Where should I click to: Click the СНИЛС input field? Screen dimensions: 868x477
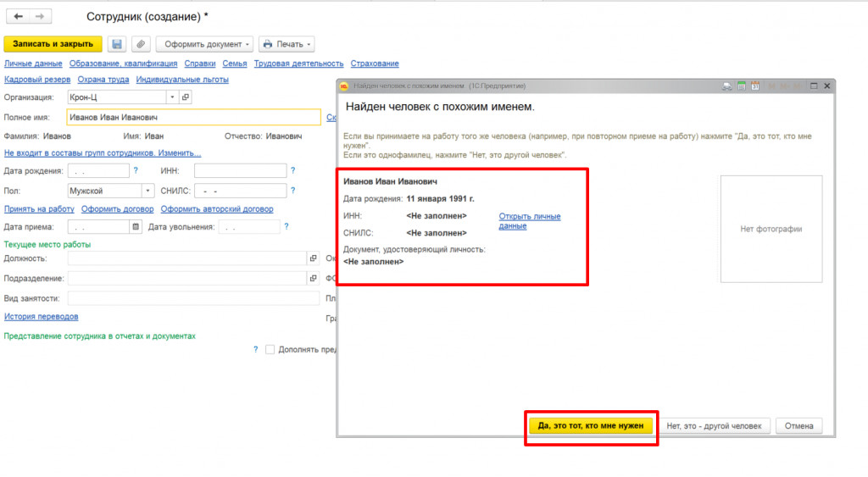click(240, 191)
